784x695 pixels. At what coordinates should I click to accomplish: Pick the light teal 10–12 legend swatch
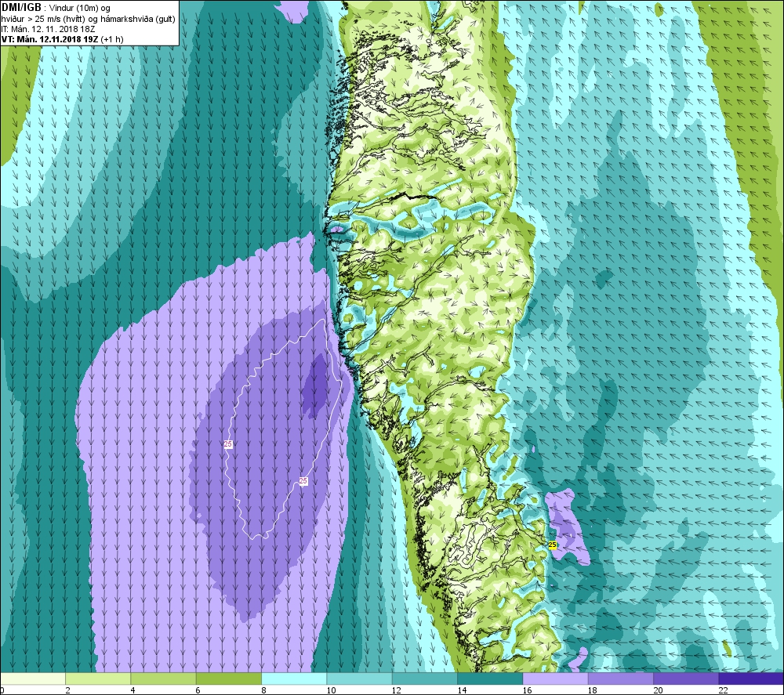359,679
